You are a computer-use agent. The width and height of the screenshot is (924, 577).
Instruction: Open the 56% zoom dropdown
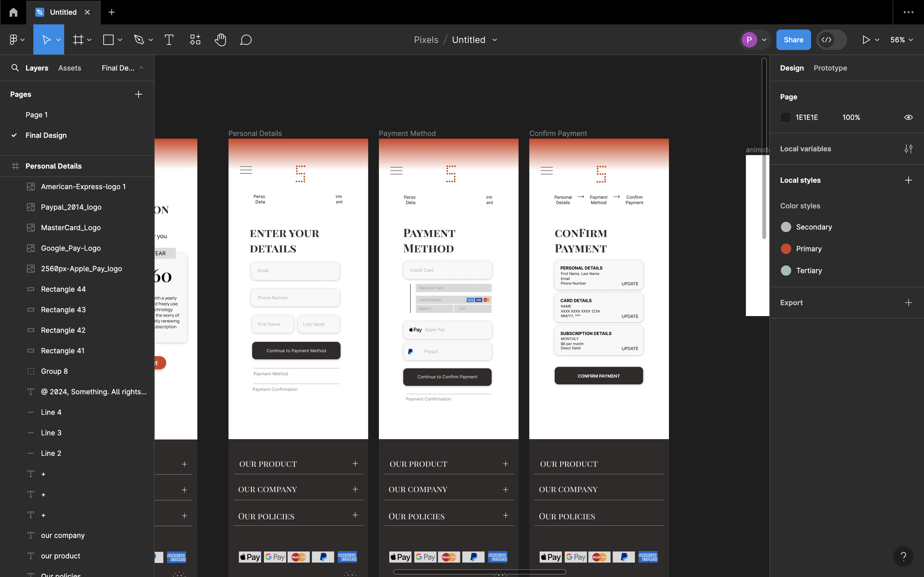(902, 40)
